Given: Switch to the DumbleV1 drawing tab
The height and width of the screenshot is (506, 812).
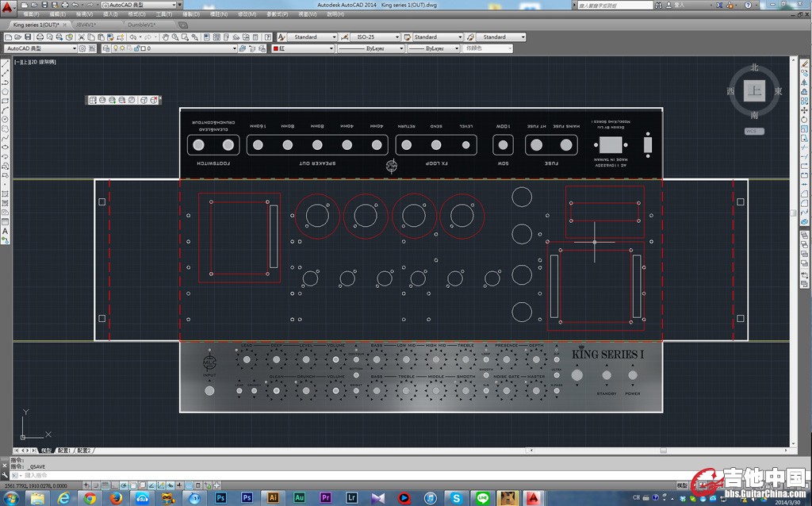Looking at the screenshot, I should pyautogui.click(x=142, y=25).
